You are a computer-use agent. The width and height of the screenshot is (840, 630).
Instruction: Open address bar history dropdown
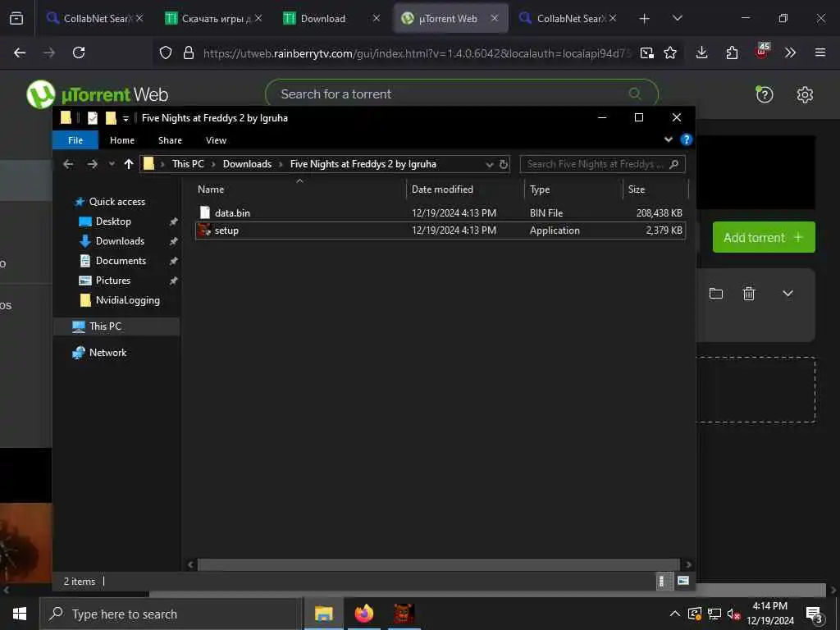click(489, 164)
